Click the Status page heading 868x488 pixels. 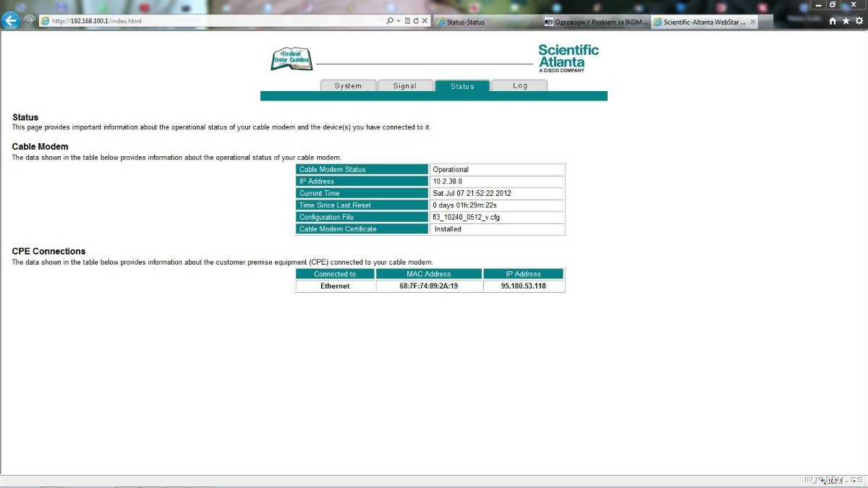point(25,117)
